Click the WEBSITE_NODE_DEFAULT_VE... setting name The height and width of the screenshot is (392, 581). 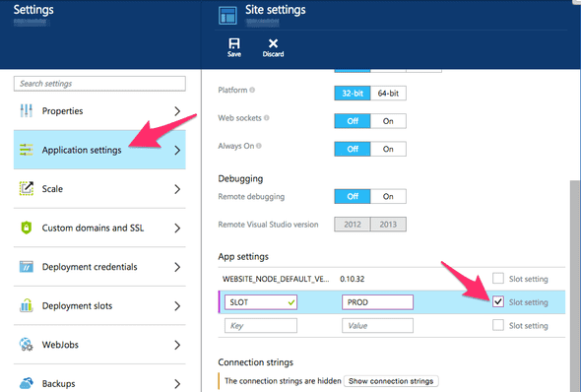tap(276, 279)
